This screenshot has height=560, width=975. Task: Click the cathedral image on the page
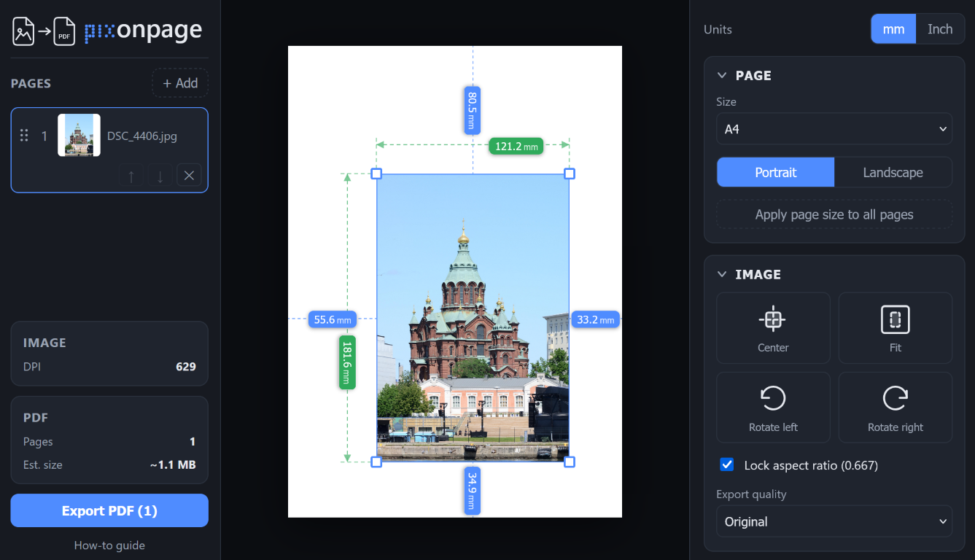point(473,318)
